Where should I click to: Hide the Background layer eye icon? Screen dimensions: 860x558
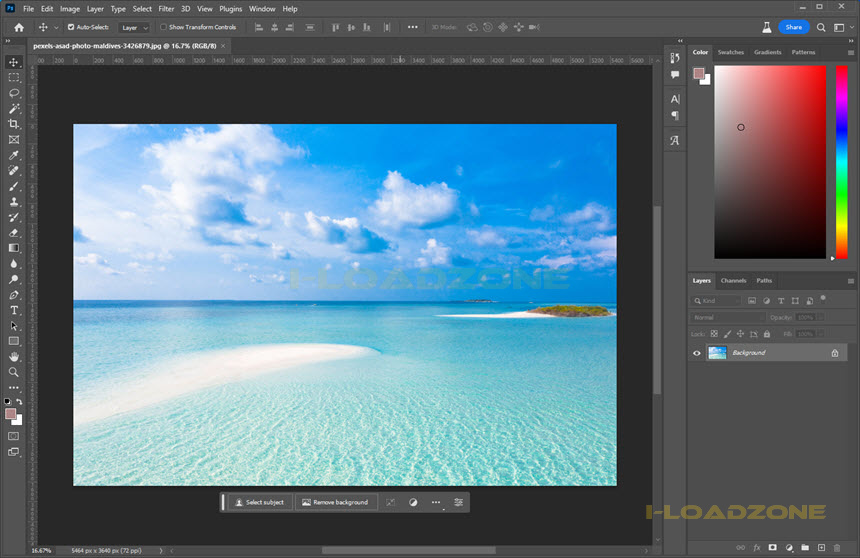pos(697,353)
